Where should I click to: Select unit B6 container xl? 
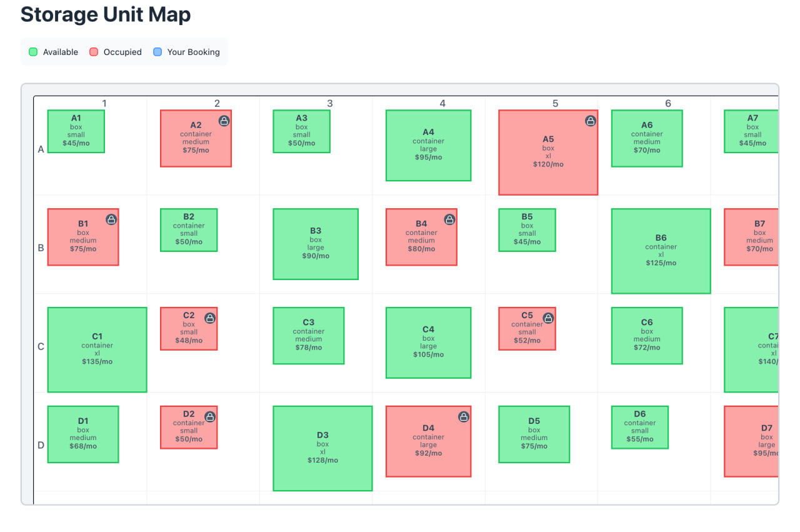click(661, 250)
